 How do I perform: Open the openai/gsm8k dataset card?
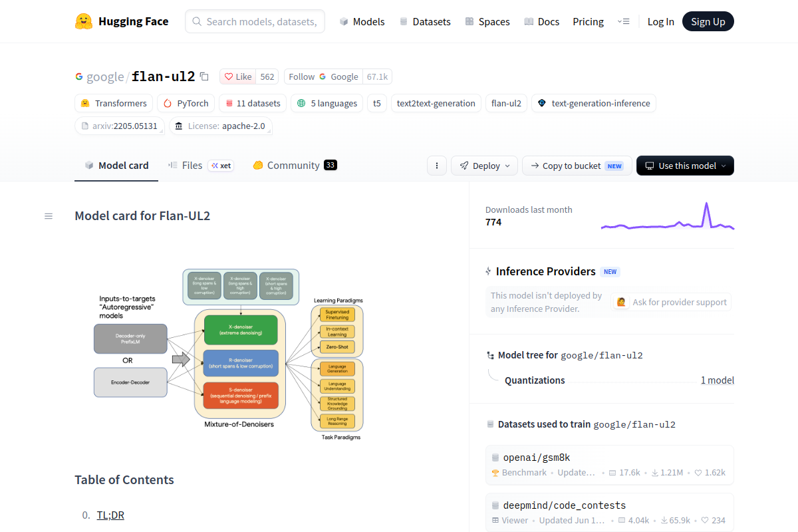click(x=610, y=465)
